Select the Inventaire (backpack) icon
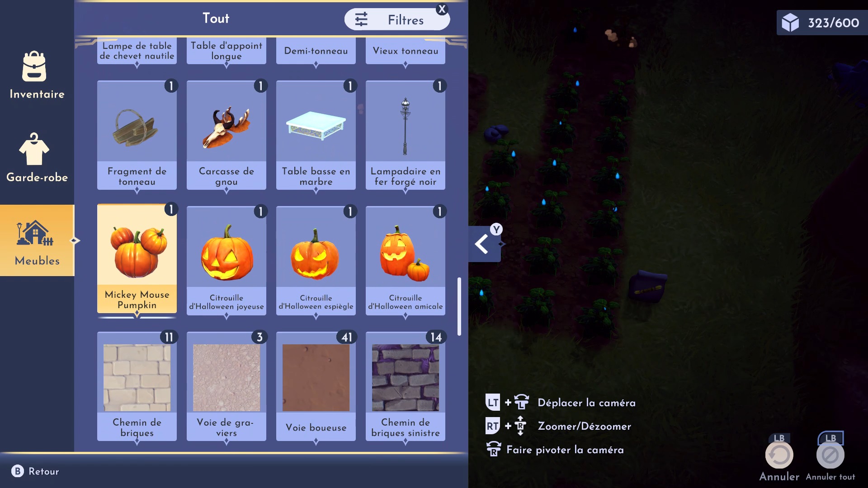This screenshot has height=488, width=868. click(36, 72)
